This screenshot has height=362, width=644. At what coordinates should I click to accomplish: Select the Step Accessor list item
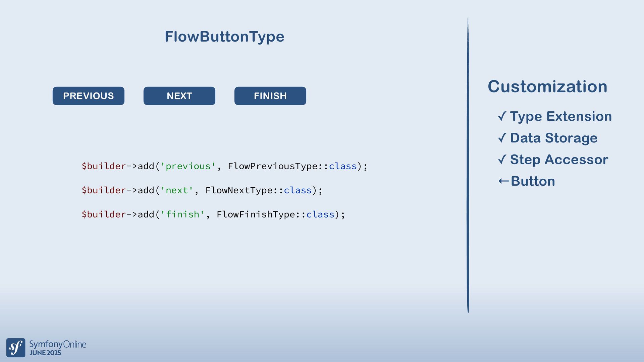(559, 160)
